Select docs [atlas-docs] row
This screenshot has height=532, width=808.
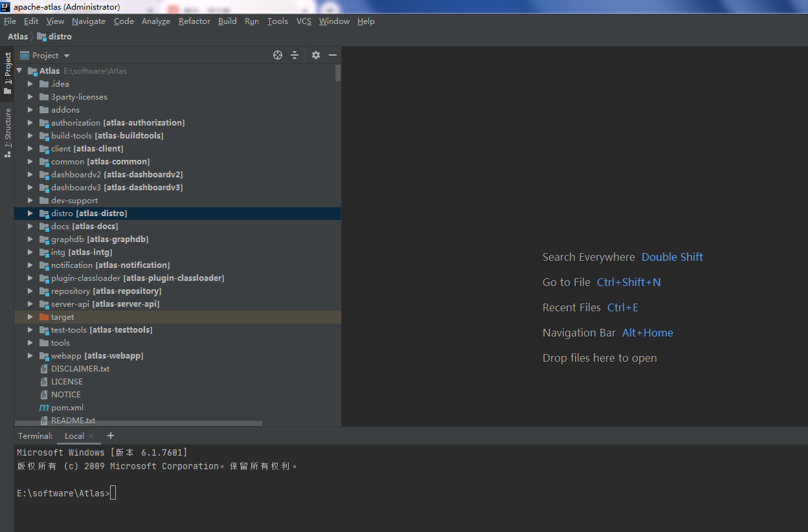click(177, 227)
